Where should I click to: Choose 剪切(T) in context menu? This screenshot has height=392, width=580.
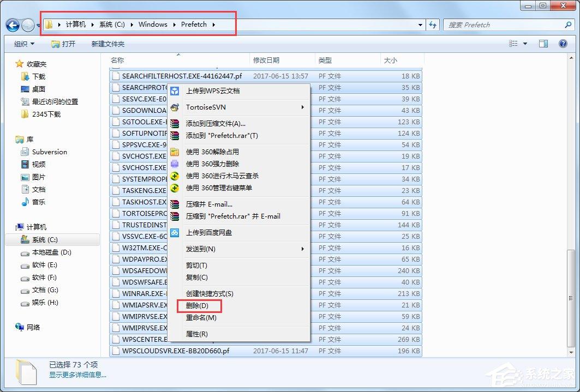click(240, 266)
